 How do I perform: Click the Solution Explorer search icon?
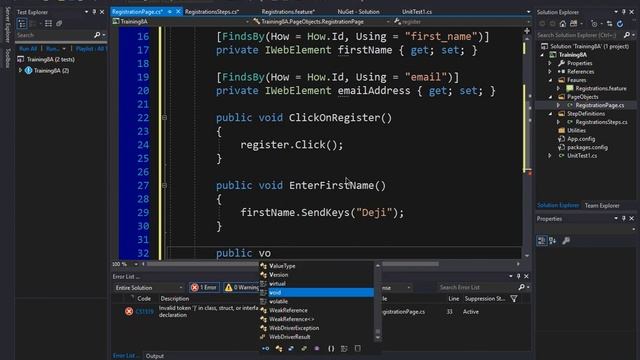(627, 35)
